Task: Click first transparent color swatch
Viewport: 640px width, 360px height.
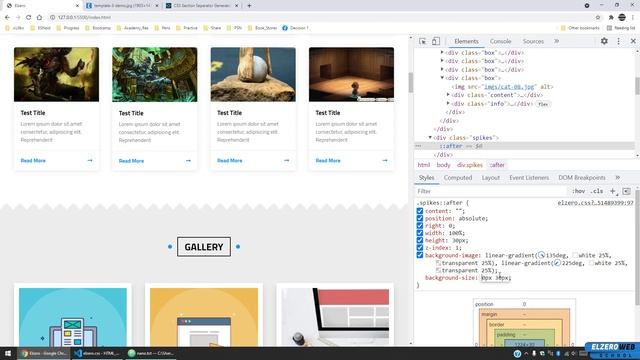Action: click(x=438, y=263)
